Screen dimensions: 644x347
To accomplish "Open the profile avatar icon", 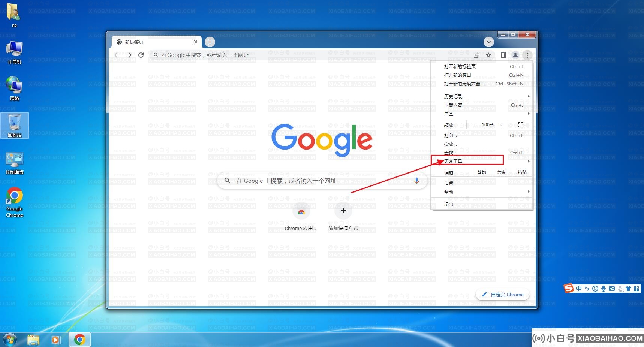I will point(515,55).
